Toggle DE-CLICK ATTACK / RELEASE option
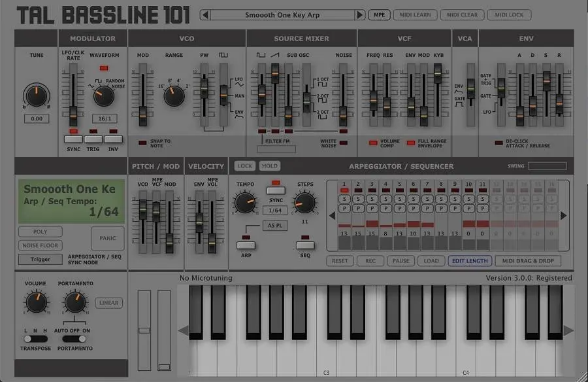588x382 pixels. click(x=498, y=143)
